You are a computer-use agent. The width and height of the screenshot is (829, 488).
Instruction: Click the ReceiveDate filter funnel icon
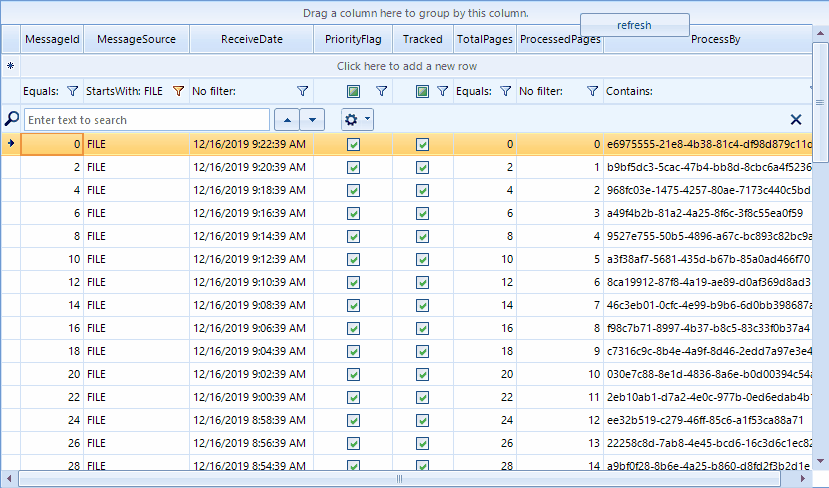tap(302, 91)
